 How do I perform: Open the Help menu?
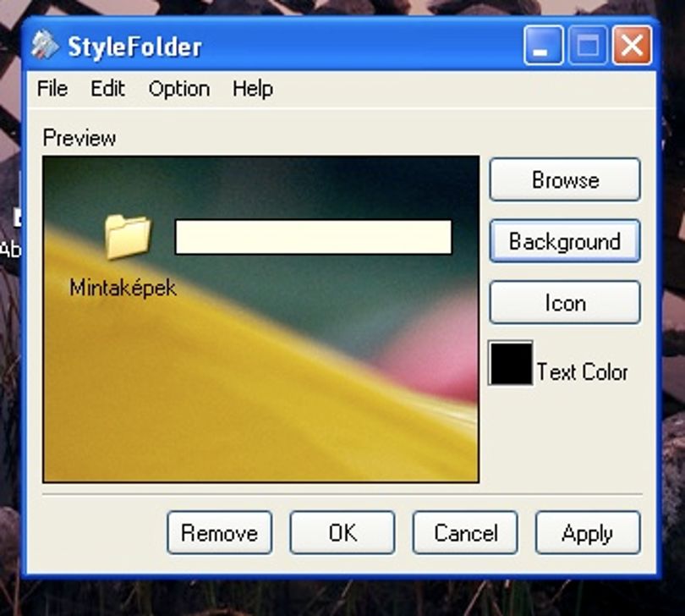[253, 89]
